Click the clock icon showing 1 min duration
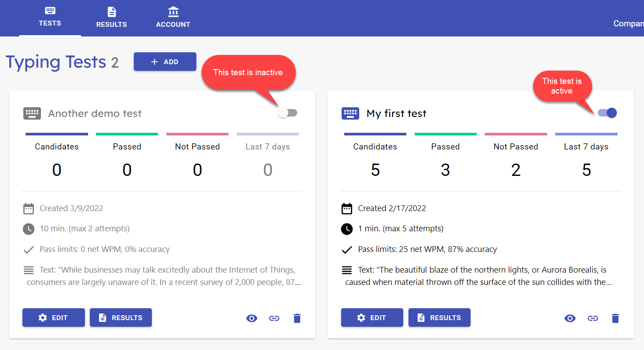644x350 pixels. (x=346, y=229)
